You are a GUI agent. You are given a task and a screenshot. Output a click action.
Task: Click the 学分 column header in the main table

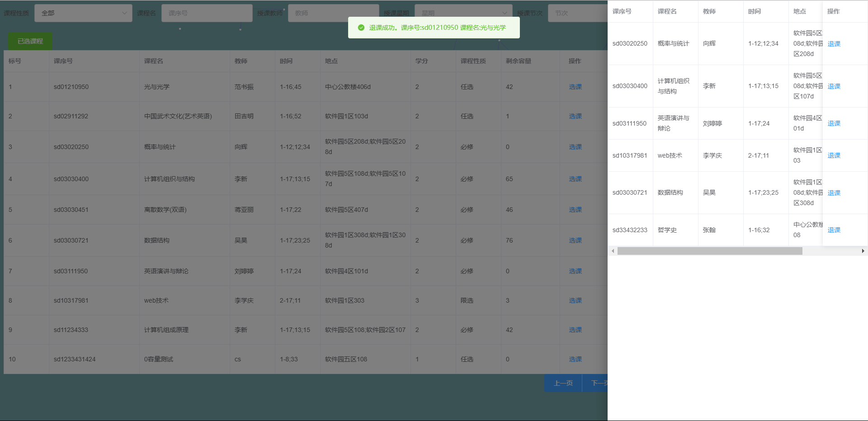[x=421, y=61]
